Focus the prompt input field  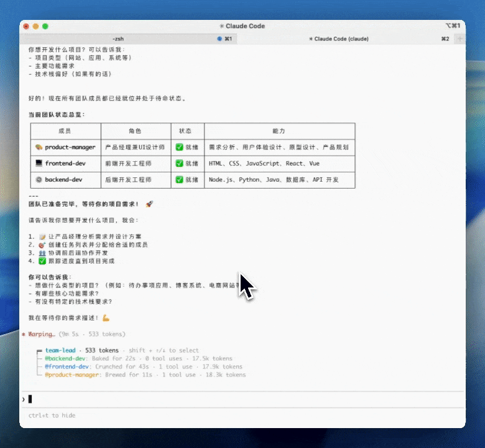point(242,399)
